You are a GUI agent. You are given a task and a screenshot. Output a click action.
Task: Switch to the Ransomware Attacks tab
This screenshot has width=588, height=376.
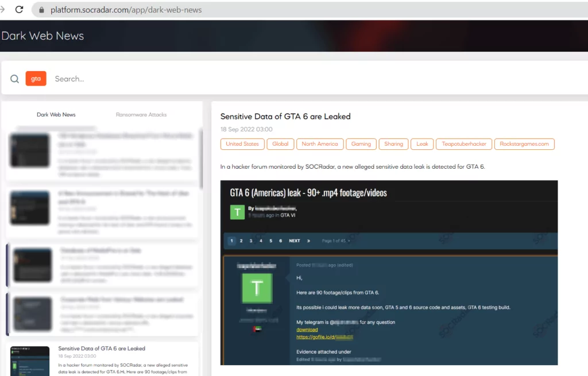pos(141,114)
